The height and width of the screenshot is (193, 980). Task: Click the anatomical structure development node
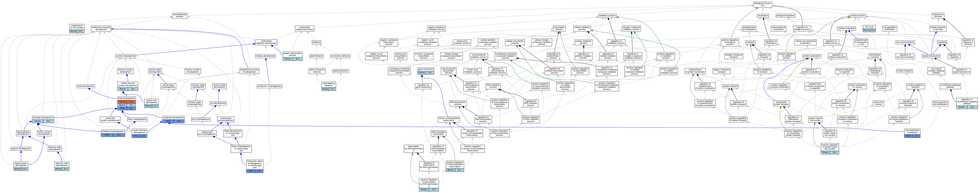point(101,28)
